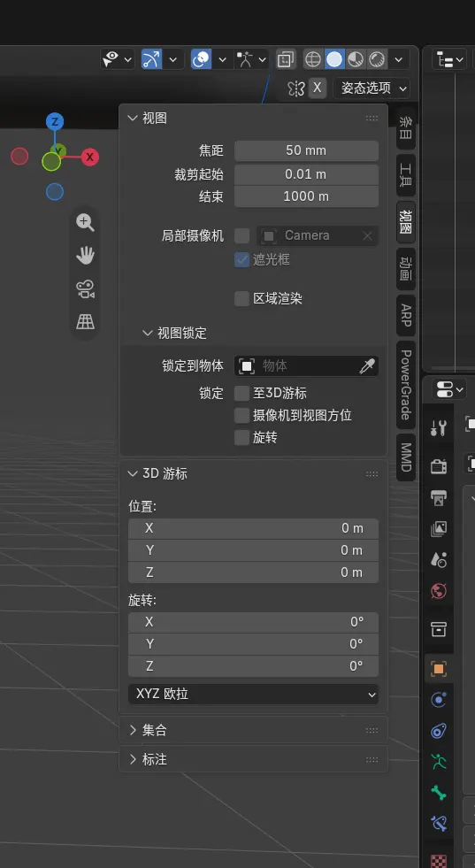Select material preview shading
This screenshot has width=475, height=868.
[x=356, y=59]
